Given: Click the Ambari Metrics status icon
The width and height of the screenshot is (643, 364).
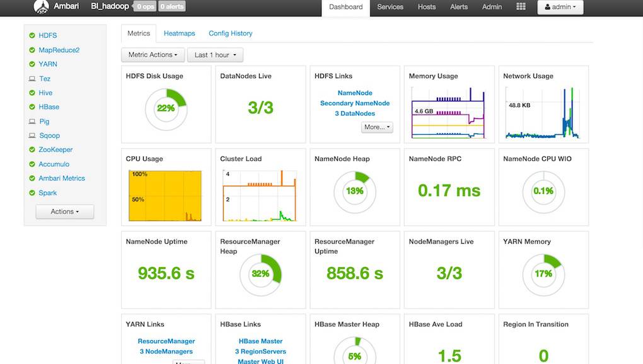Looking at the screenshot, I should point(32,178).
